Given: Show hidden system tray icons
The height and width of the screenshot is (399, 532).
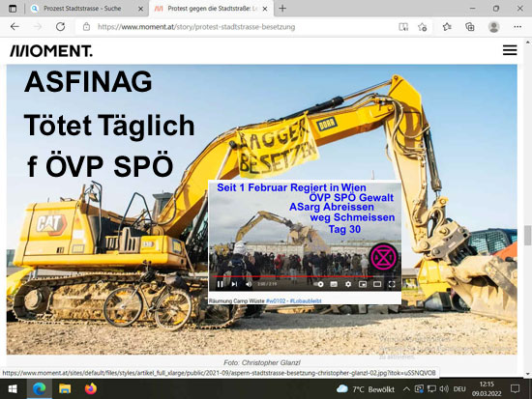Looking at the screenshot, I should click(x=406, y=388).
